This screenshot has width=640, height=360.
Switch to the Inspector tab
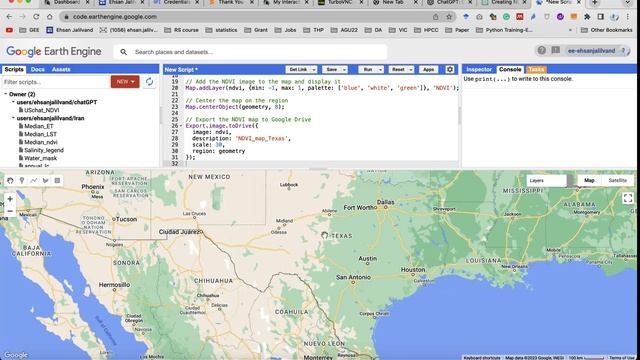(x=479, y=69)
